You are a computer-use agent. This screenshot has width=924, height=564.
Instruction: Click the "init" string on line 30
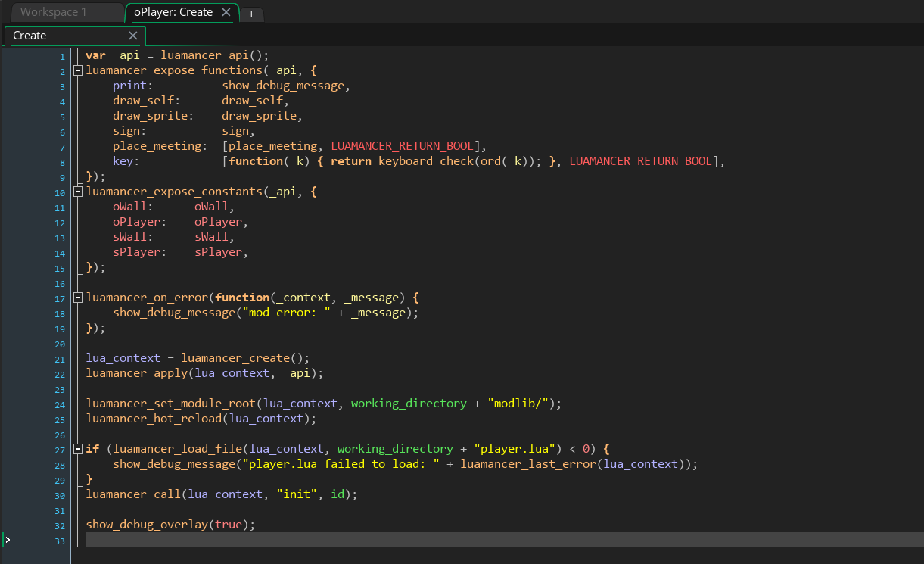pyautogui.click(x=297, y=494)
